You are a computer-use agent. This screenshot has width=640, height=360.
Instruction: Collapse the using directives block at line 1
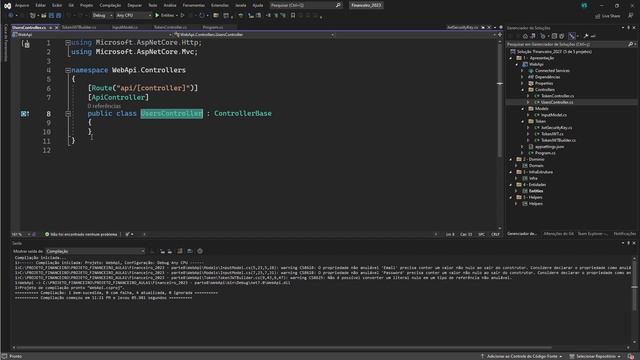point(68,43)
